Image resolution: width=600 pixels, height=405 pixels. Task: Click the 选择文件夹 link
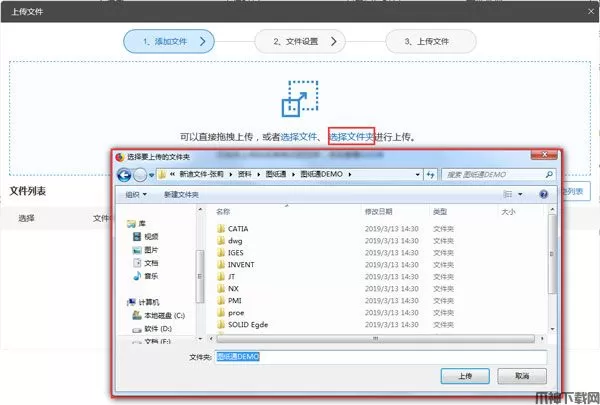[351, 137]
